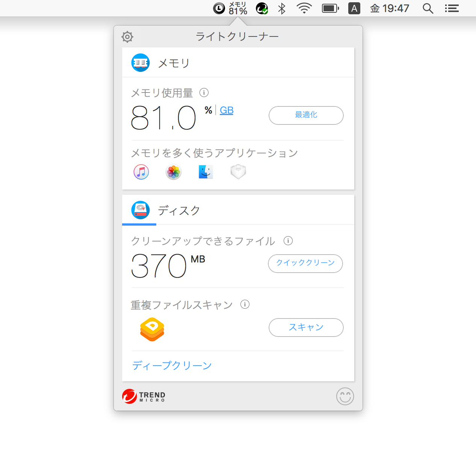Open the ディープクリーン link
This screenshot has height=452, width=476.
(x=172, y=366)
